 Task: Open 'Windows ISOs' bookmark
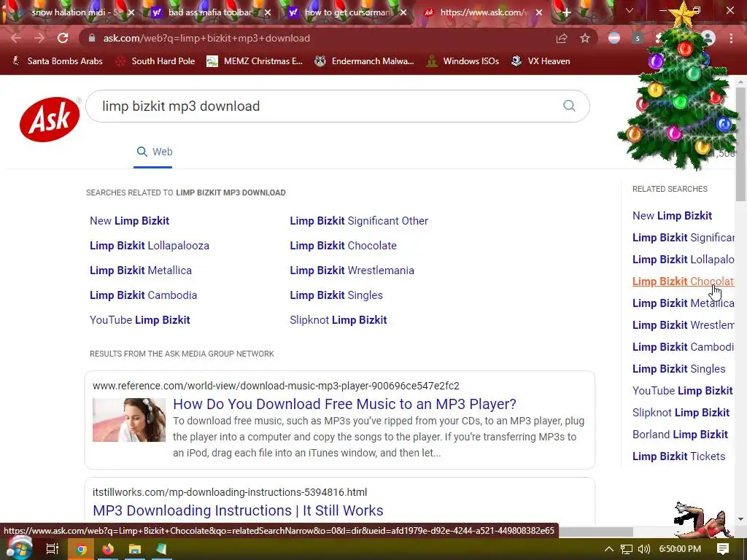click(462, 61)
